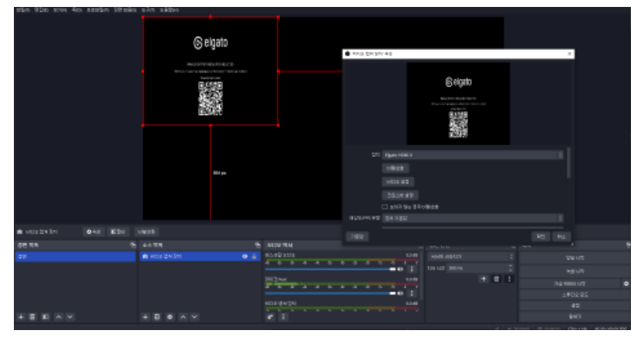
Task: Confirm properties dialog with OK button
Action: (x=541, y=237)
